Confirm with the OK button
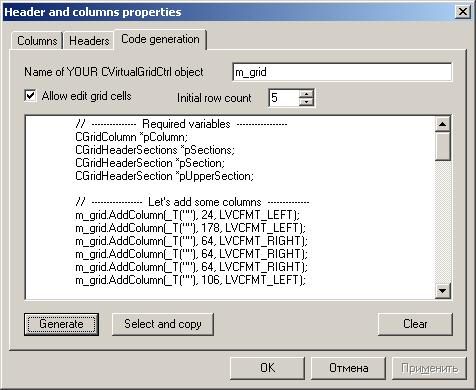This screenshot has height=390, width=476. [x=267, y=368]
